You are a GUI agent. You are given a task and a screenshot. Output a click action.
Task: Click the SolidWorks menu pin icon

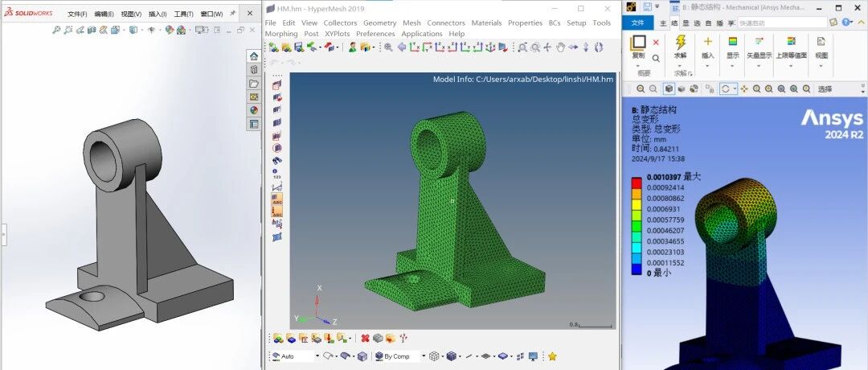point(233,13)
